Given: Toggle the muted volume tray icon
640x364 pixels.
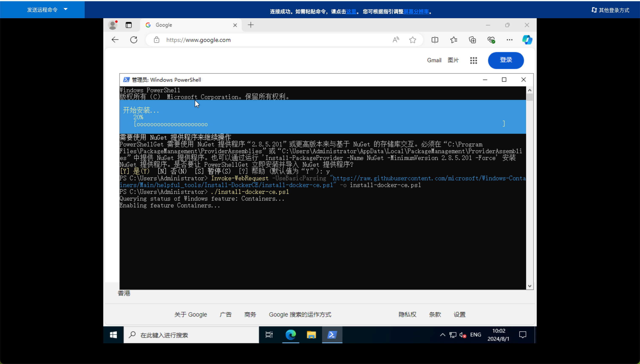Looking at the screenshot, I should pos(462,335).
